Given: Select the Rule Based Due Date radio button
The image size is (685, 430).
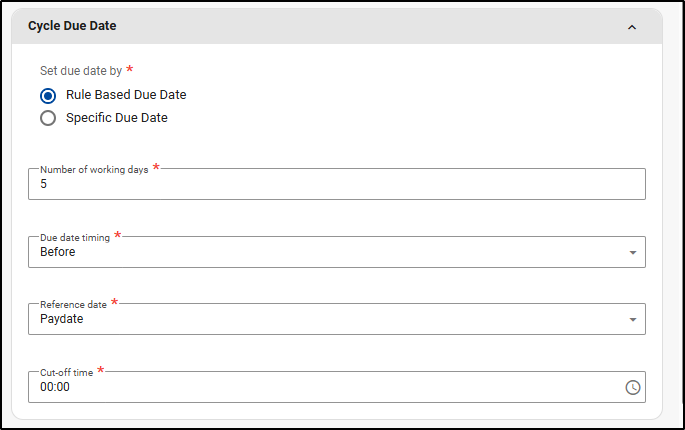Looking at the screenshot, I should point(48,96).
